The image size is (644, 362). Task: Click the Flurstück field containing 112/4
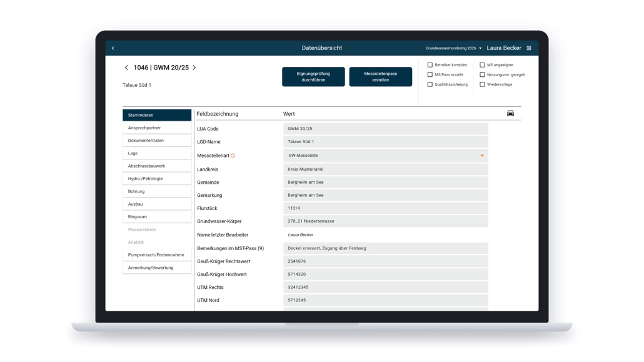[386, 208]
